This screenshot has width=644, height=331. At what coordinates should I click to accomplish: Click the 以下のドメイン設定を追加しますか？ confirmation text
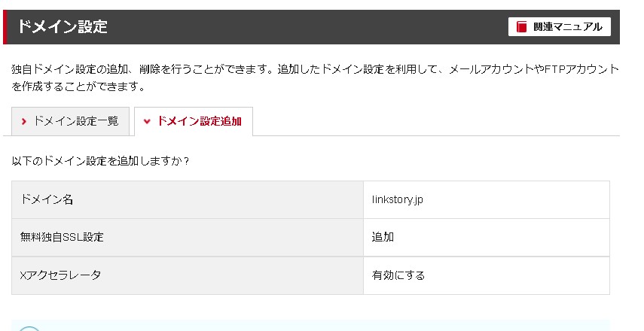pos(101,161)
